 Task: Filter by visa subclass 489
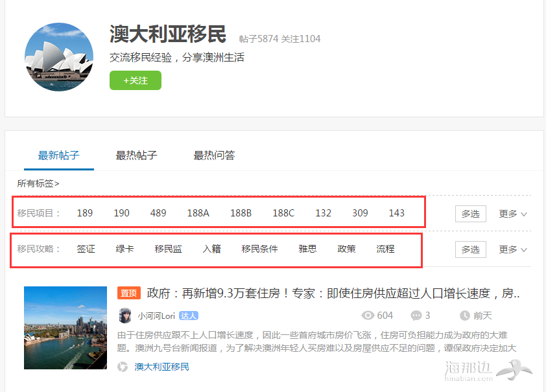click(x=158, y=213)
